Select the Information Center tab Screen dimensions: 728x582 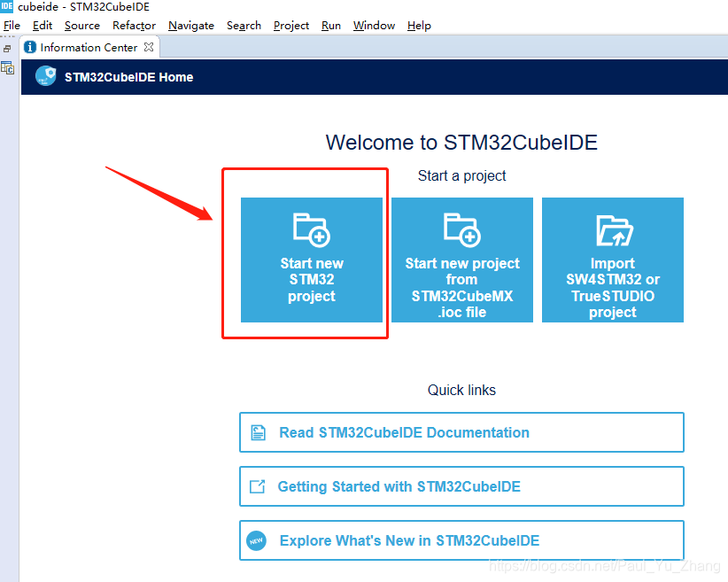(89, 47)
